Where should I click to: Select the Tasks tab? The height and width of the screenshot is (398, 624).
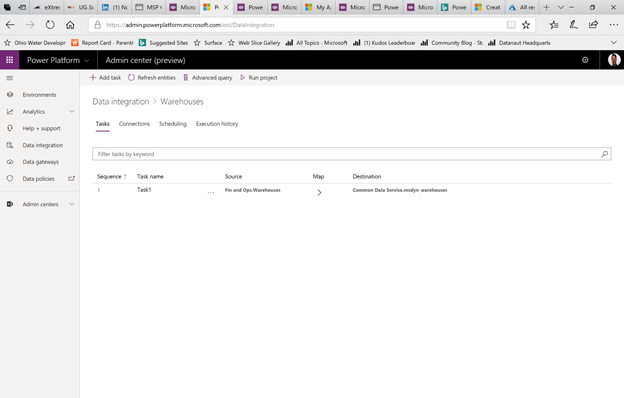click(102, 124)
